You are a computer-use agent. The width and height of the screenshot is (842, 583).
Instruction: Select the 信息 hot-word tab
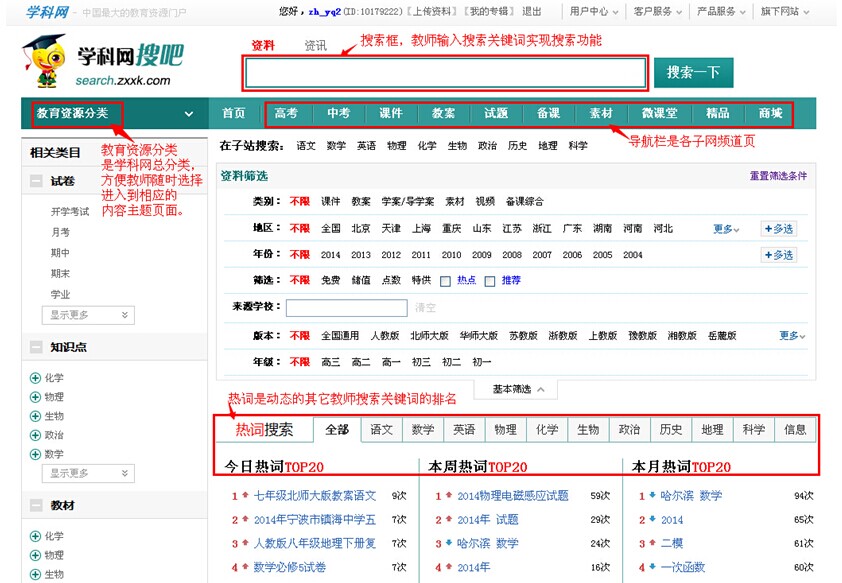(x=795, y=430)
